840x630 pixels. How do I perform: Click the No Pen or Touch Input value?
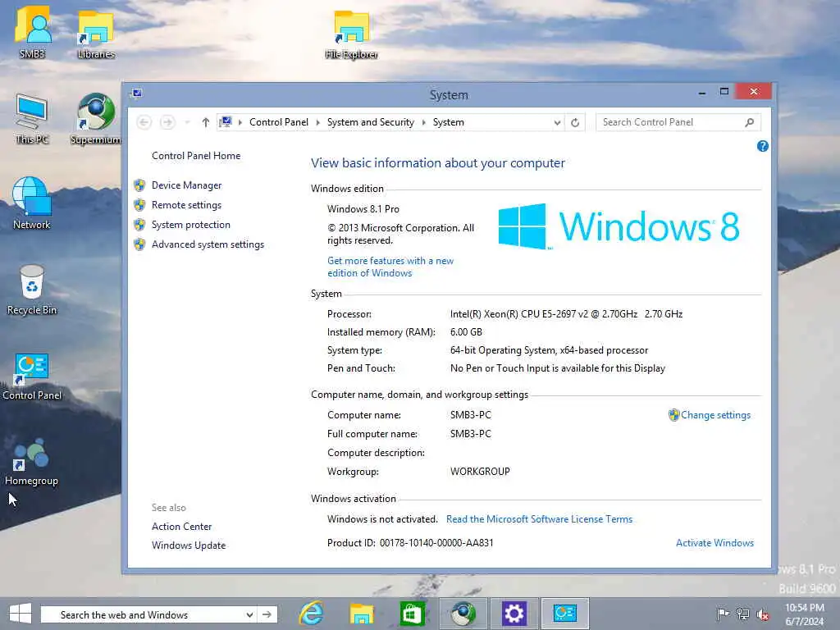[x=558, y=368]
